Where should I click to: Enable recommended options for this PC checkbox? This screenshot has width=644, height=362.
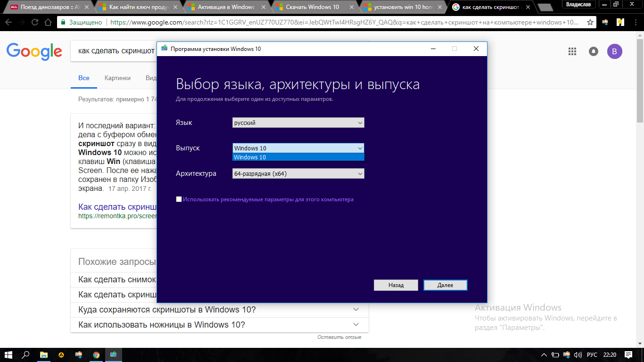(x=179, y=199)
